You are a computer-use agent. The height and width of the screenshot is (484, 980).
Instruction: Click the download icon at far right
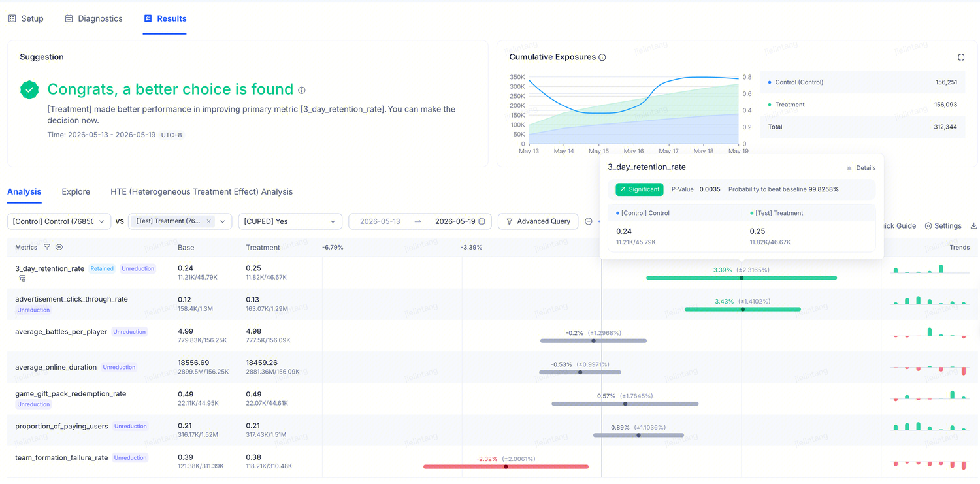tap(973, 226)
